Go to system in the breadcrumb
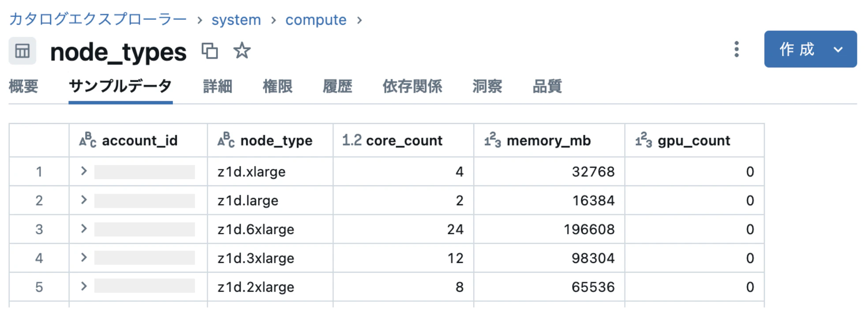Image resolution: width=868 pixels, height=315 pixels. (236, 20)
